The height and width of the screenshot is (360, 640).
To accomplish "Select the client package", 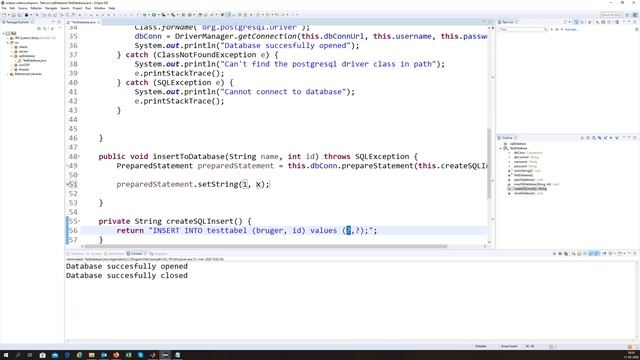I will tap(23, 47).
